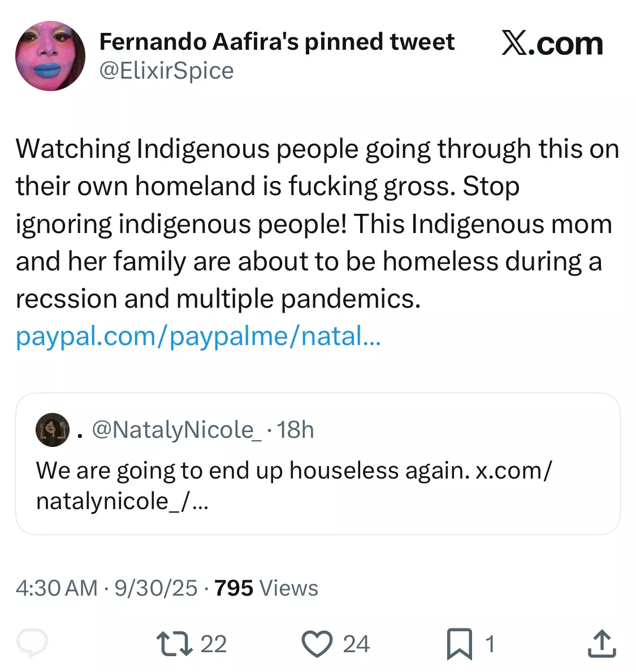The height and width of the screenshot is (672, 636).
Task: Click the reply speech bubble icon
Action: 32,643
